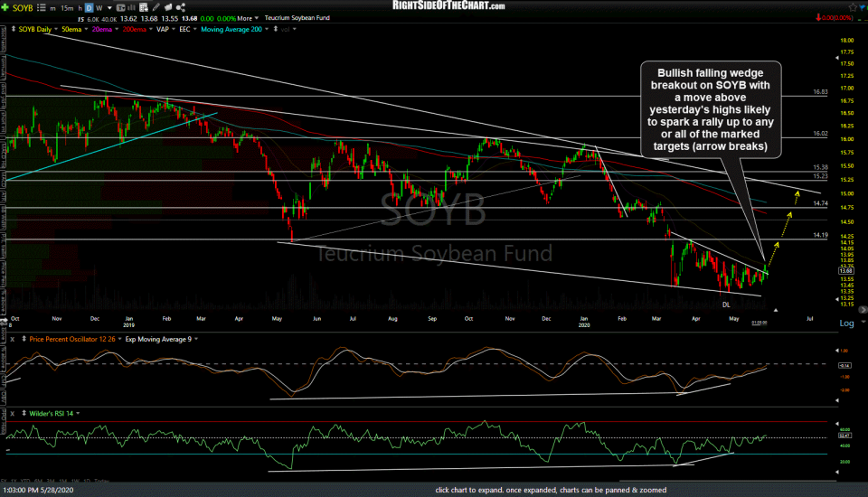Click the 13.68 last price value
This screenshot has width=868, height=497.
[189, 18]
